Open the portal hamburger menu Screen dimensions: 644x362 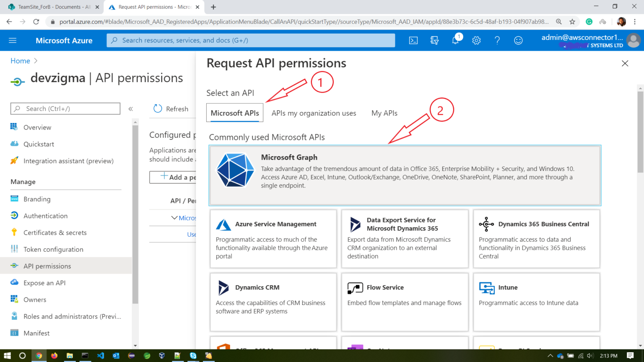12,40
